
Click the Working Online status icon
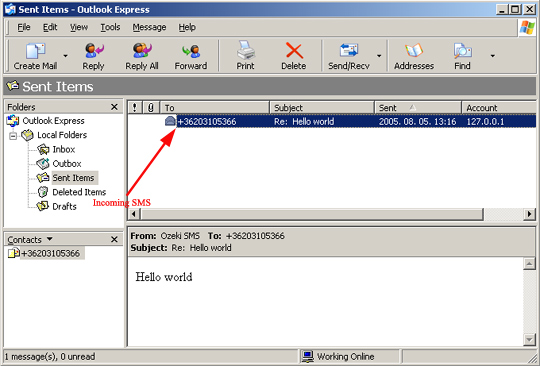point(307,356)
